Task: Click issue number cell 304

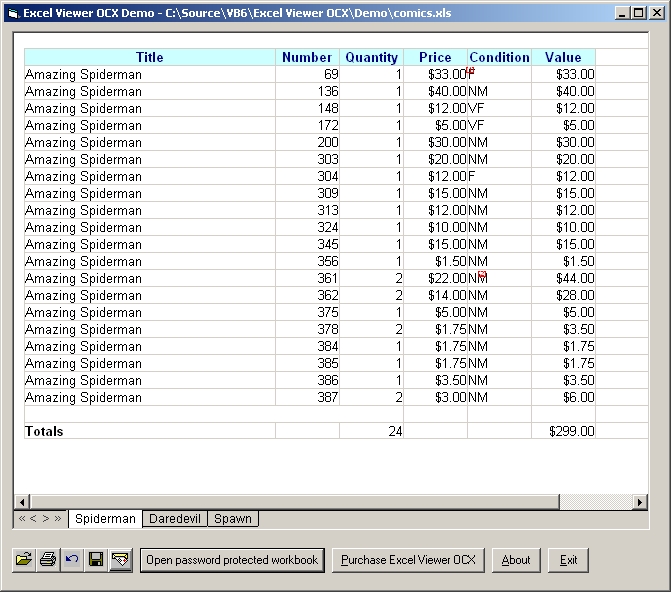Action: click(x=307, y=176)
